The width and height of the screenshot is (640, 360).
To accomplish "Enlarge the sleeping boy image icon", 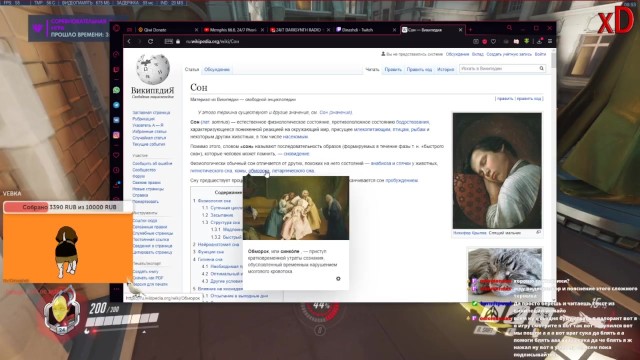I will click(538, 233).
